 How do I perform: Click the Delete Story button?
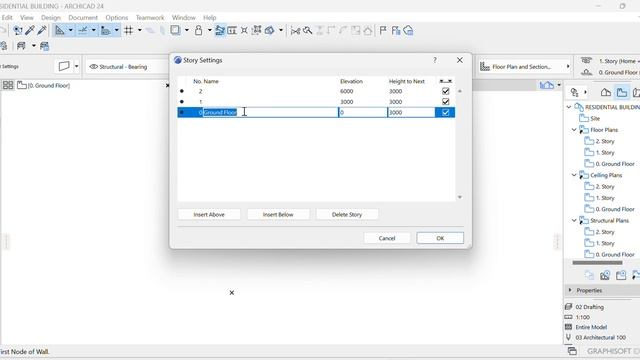click(x=347, y=214)
